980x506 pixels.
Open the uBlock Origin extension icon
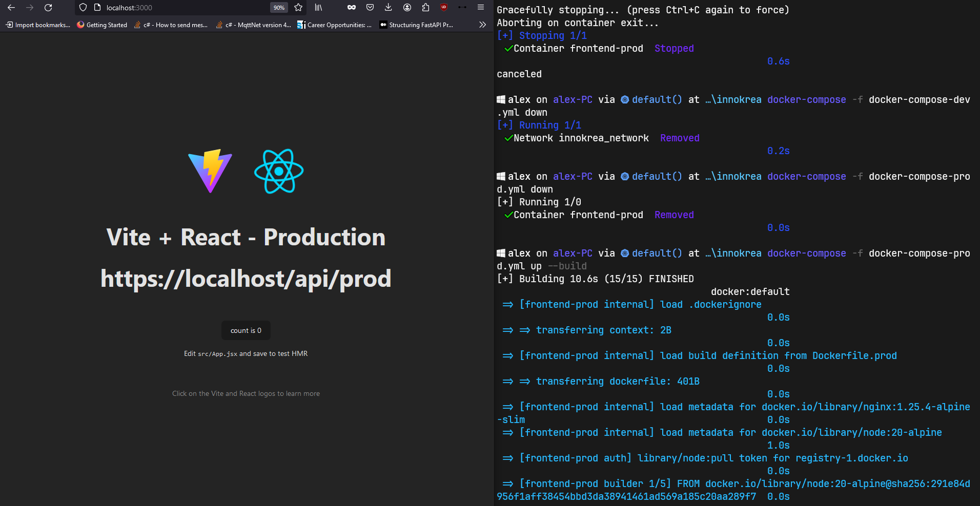[444, 7]
